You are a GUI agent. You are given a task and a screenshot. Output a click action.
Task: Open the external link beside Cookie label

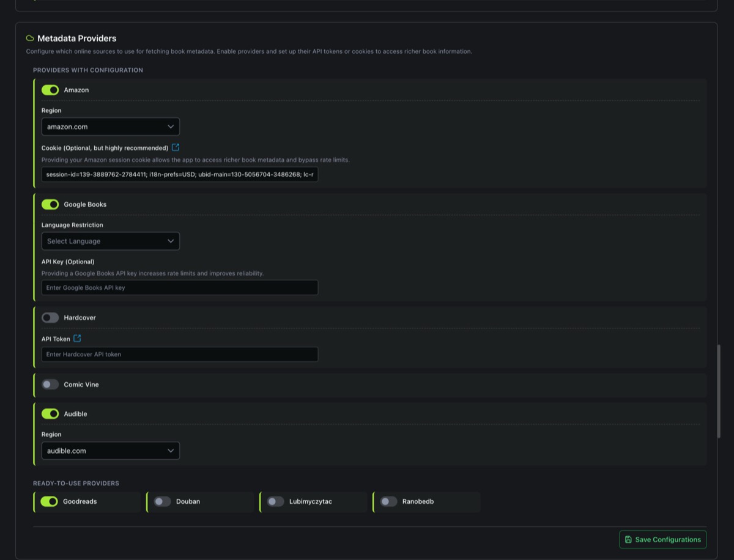[x=176, y=147]
